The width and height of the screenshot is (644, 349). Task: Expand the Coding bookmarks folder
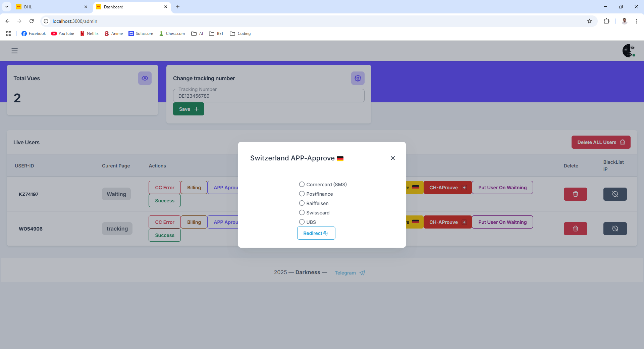coord(240,34)
